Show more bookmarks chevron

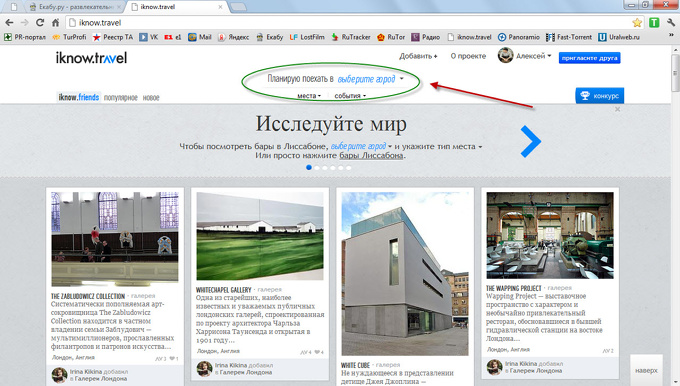pyautogui.click(x=671, y=36)
